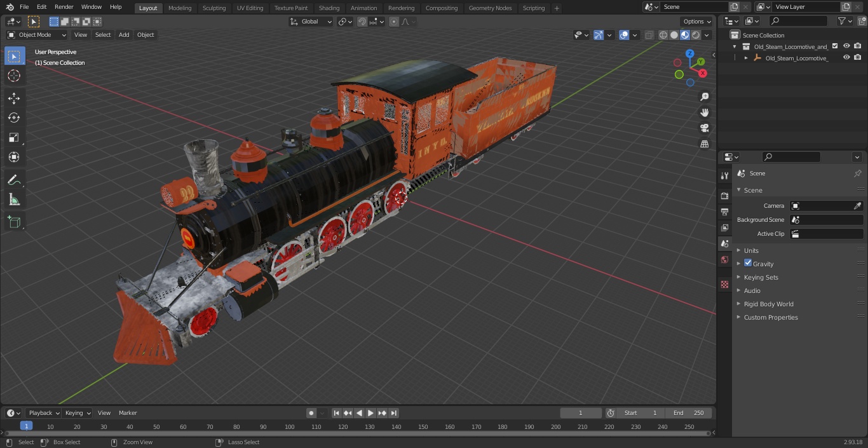Switch to the Geometry Nodes workspace tab

click(x=490, y=8)
